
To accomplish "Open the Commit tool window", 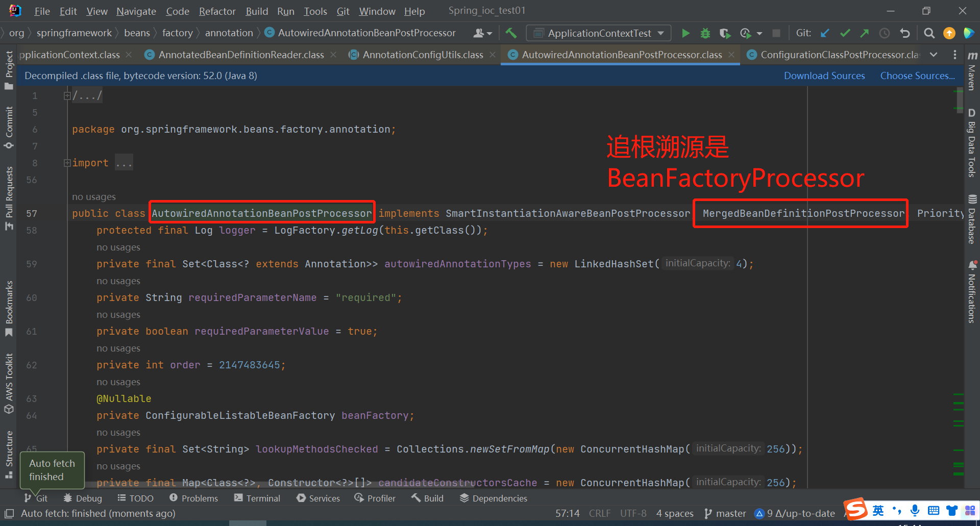I will pyautogui.click(x=9, y=128).
